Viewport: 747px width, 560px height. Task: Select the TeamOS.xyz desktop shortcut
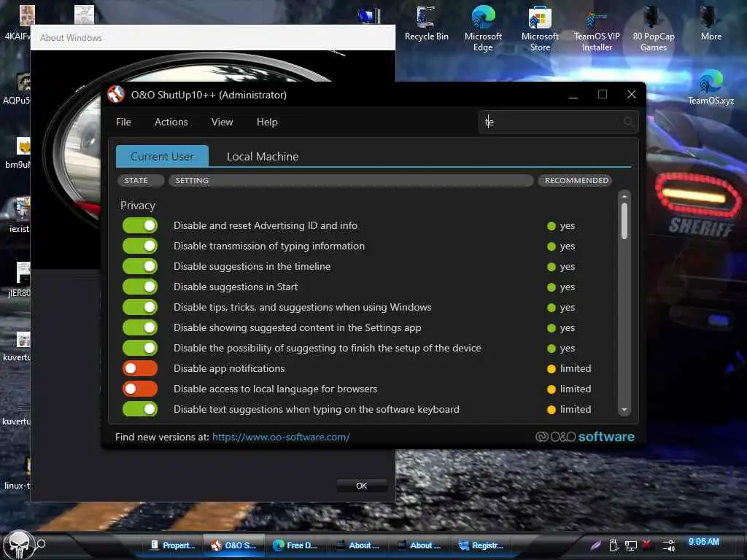click(711, 87)
